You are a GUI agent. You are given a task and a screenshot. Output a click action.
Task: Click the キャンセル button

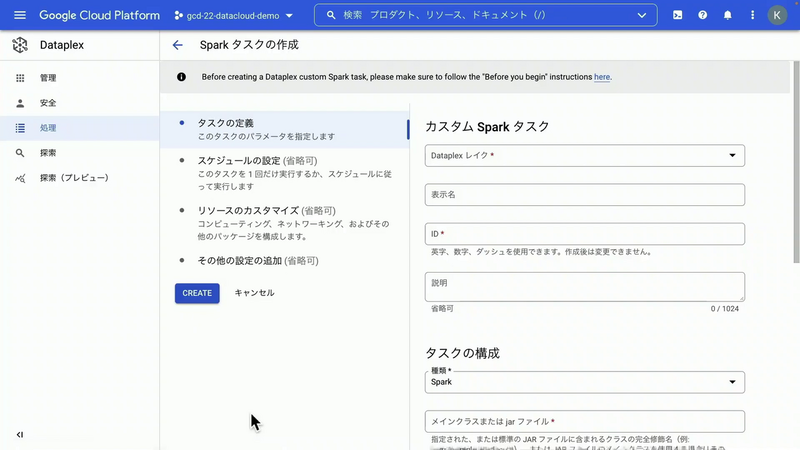[255, 293]
